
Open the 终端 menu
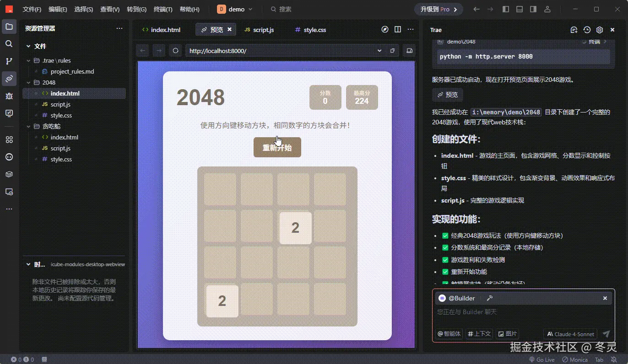[162, 9]
